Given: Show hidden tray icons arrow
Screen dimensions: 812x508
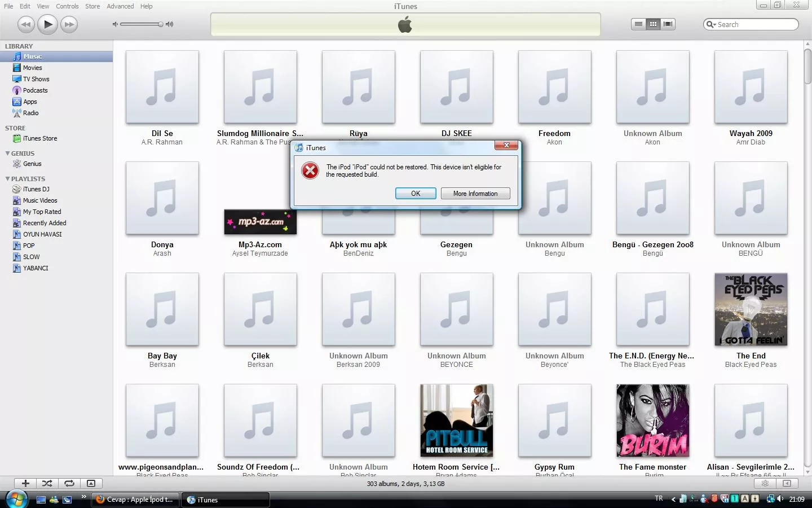Looking at the screenshot, I should coord(673,499).
